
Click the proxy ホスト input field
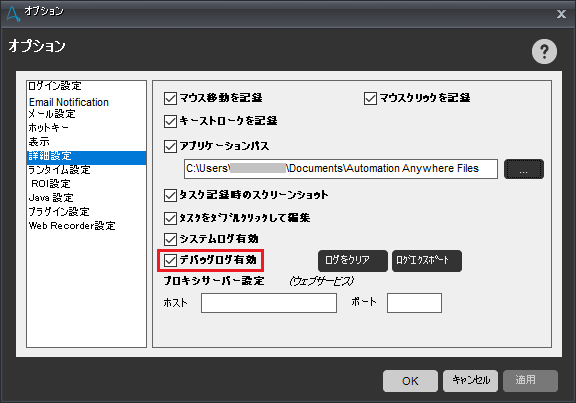(x=269, y=303)
